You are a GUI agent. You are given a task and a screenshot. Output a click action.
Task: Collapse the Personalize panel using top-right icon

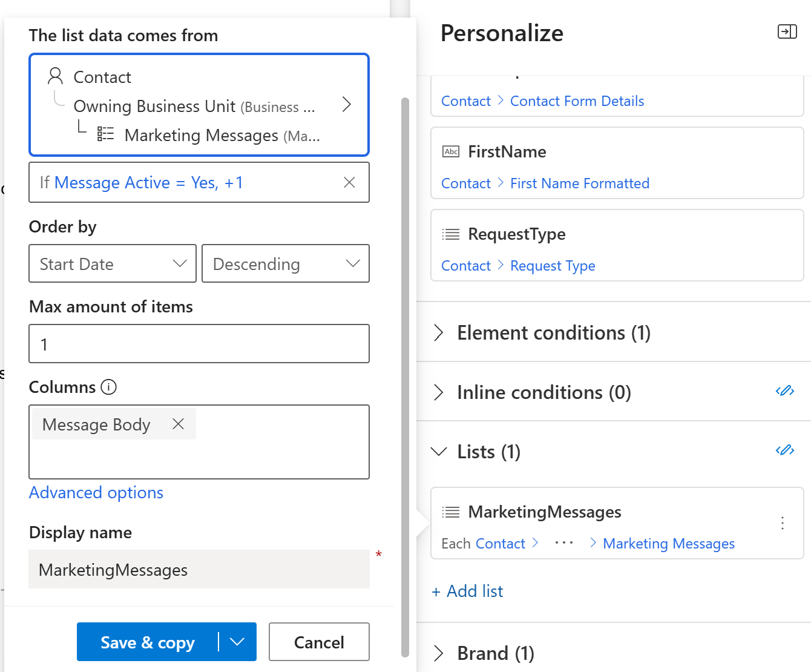(x=787, y=31)
